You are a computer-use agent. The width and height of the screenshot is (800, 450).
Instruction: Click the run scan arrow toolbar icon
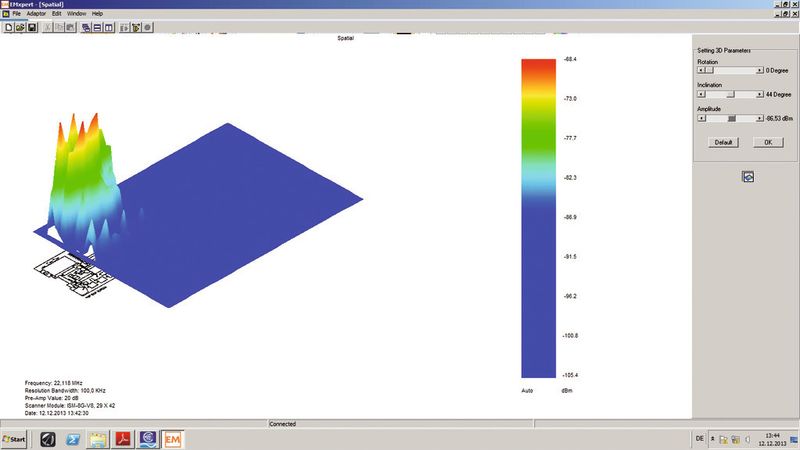coord(124,28)
